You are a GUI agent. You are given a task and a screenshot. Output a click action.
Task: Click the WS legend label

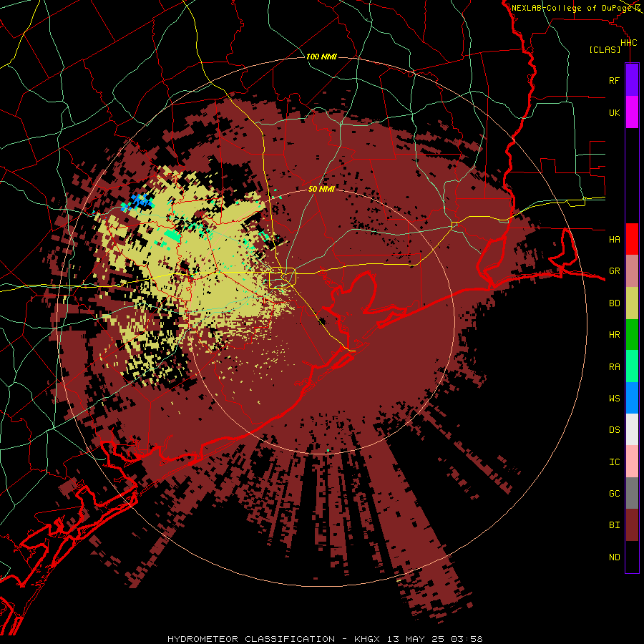point(614,398)
